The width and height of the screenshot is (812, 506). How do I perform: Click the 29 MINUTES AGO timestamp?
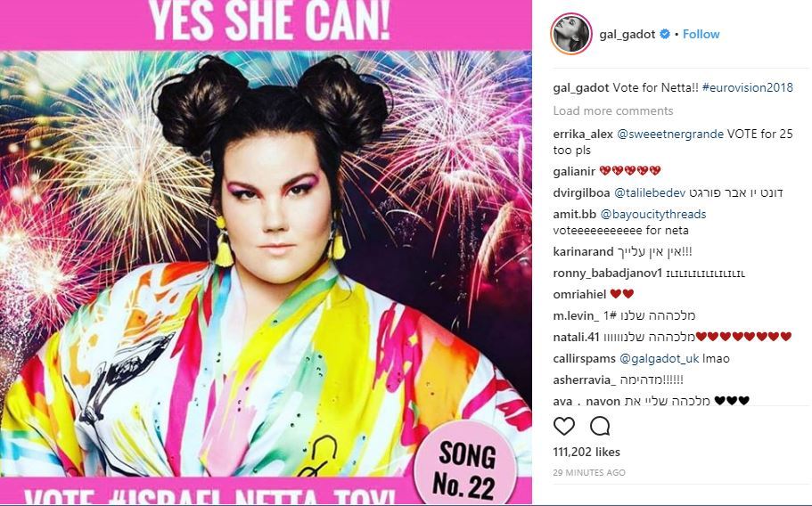point(589,472)
